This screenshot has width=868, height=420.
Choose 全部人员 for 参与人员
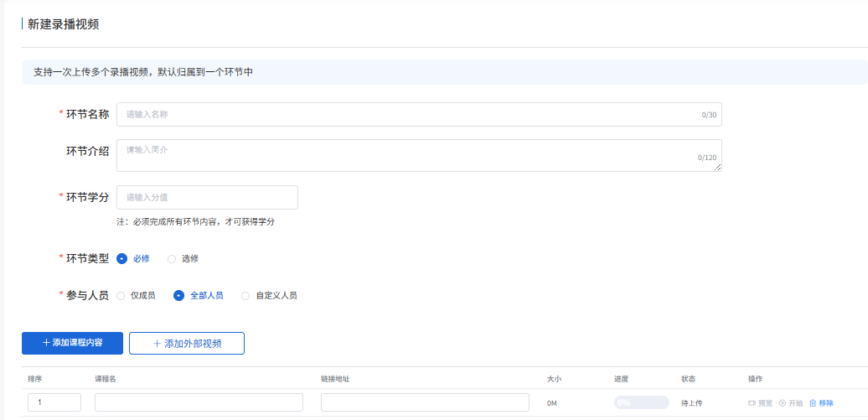point(178,295)
